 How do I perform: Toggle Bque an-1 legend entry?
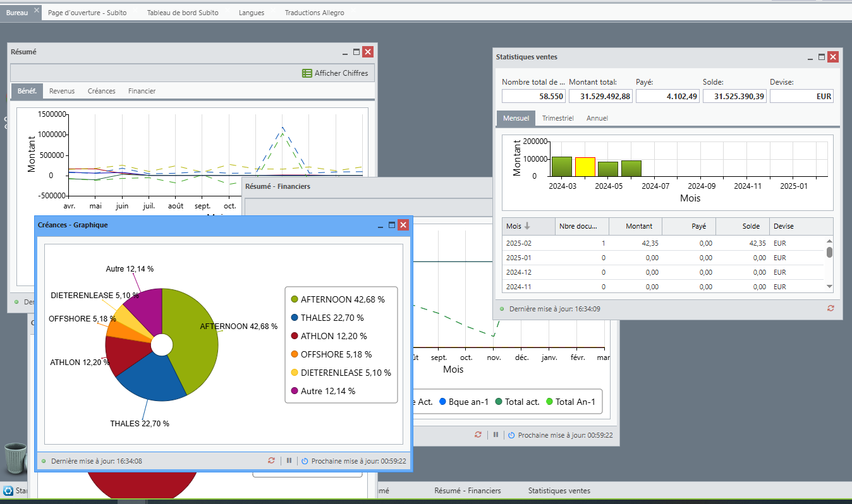[x=465, y=402]
